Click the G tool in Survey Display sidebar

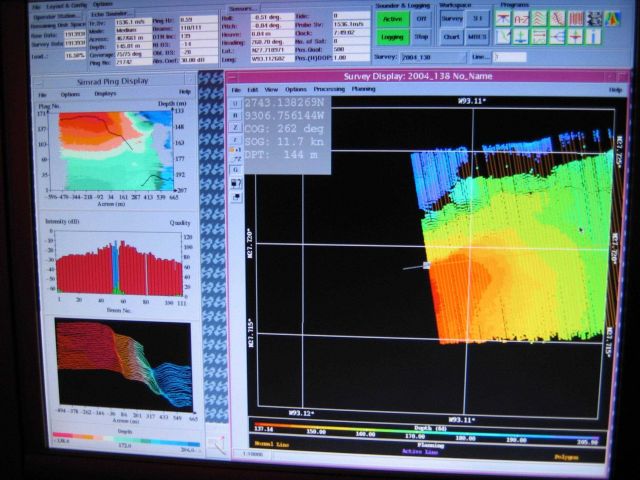236,170
